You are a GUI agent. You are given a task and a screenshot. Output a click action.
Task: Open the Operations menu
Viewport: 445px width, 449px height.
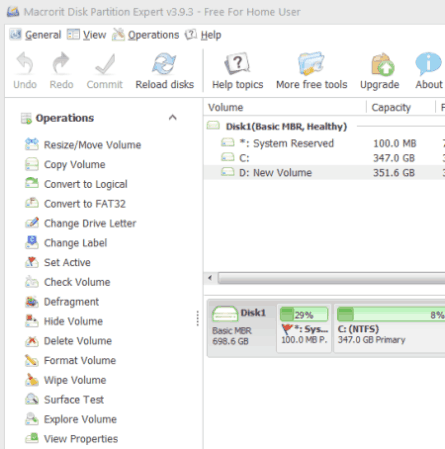click(146, 35)
